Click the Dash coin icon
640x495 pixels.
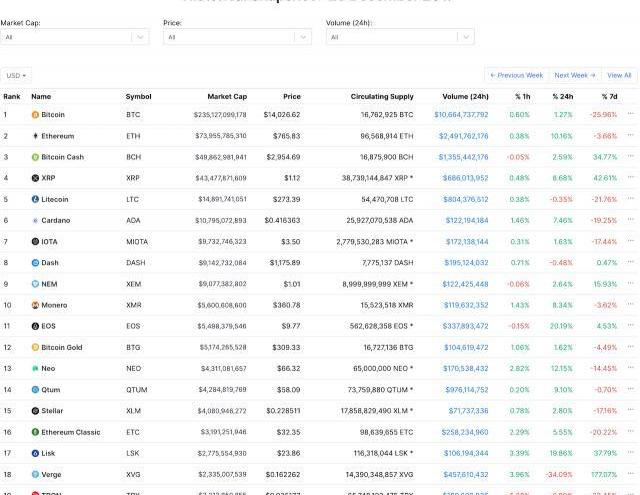(35, 262)
